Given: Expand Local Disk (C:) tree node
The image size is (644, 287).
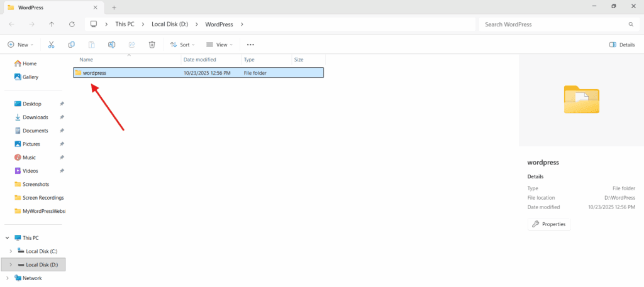Looking at the screenshot, I should pyautogui.click(x=11, y=251).
